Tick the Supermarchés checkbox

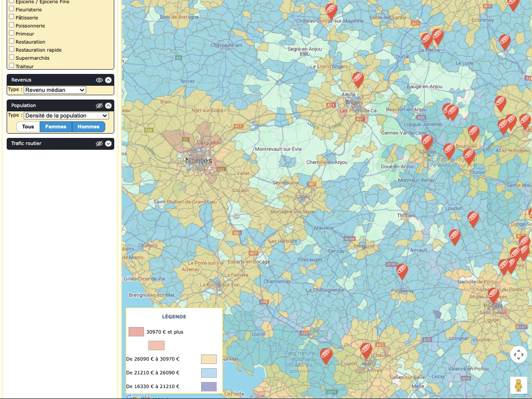(x=11, y=57)
